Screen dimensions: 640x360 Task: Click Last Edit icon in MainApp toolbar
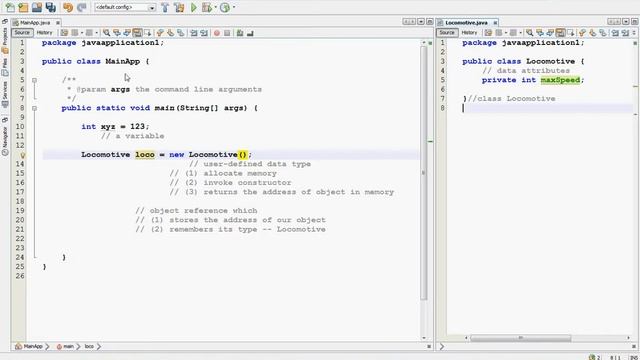coord(64,33)
